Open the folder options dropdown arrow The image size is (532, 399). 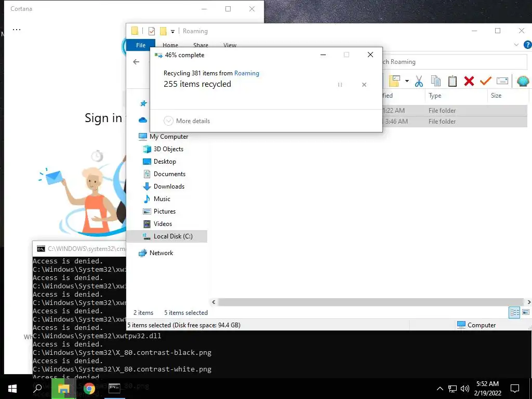tap(407, 81)
